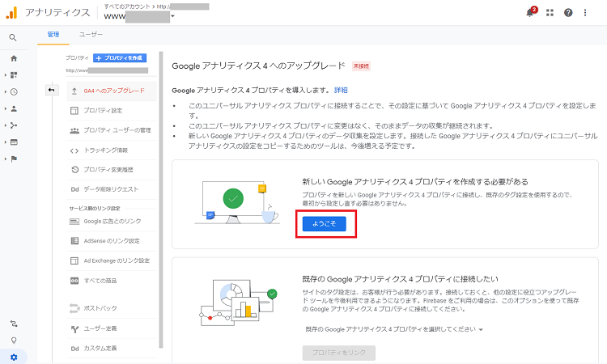
Task: Open the Google apps grid
Action: coord(550,13)
